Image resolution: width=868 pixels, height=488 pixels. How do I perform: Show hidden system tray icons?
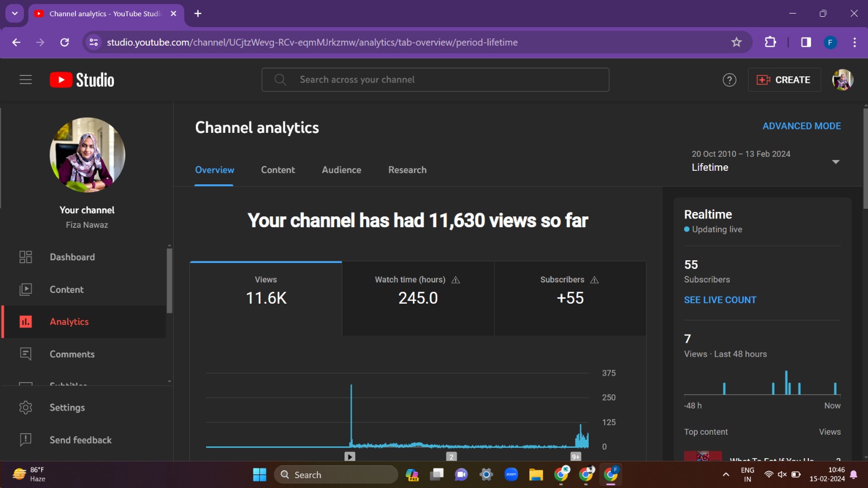click(726, 475)
